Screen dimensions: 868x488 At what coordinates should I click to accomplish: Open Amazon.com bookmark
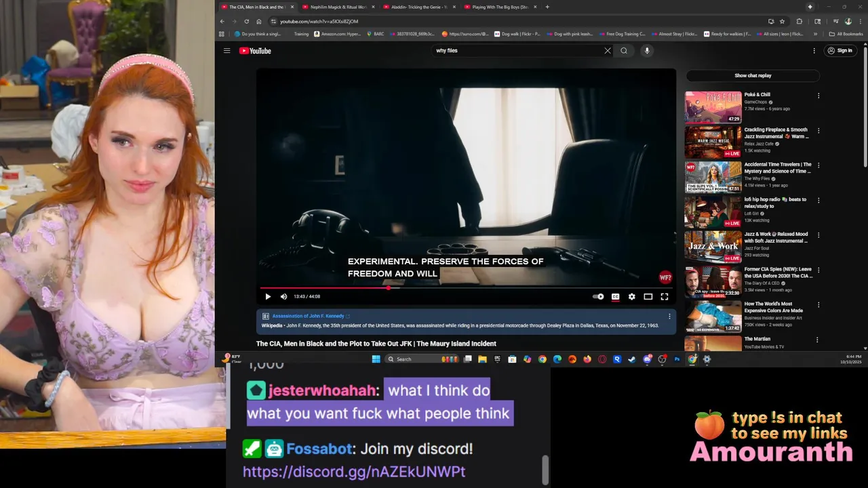337,34
